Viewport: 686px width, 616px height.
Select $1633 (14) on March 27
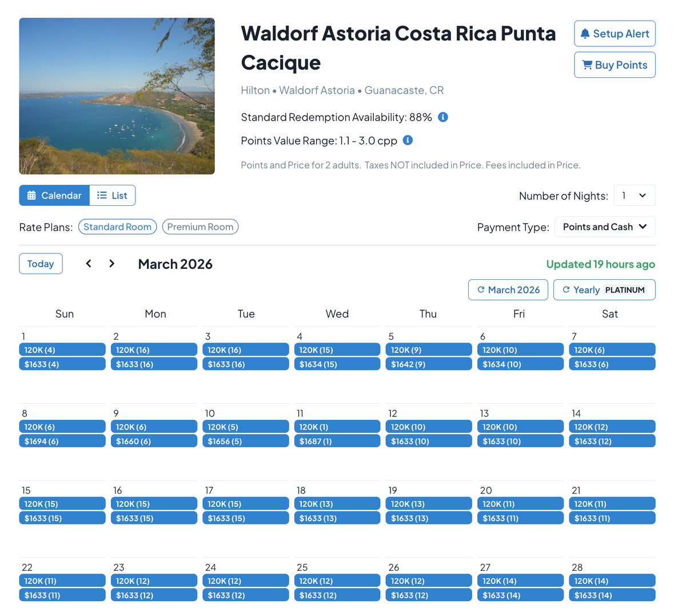[x=520, y=595]
